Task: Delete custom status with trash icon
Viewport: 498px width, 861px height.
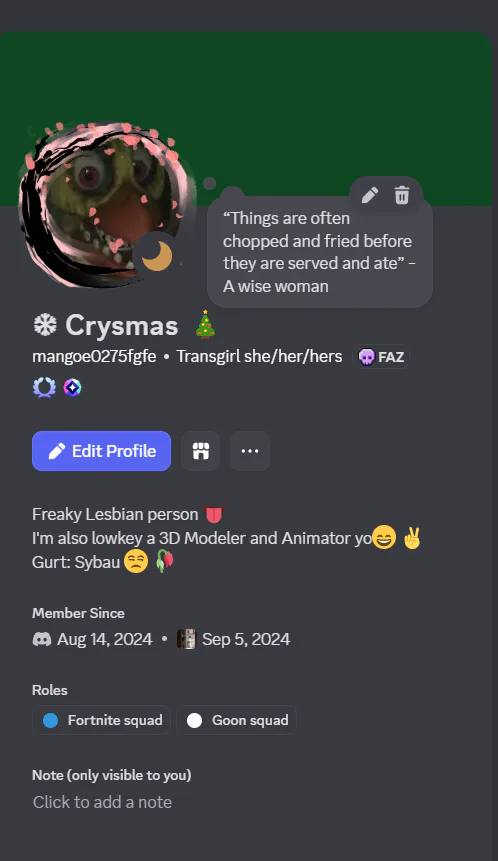Action: 402,195
